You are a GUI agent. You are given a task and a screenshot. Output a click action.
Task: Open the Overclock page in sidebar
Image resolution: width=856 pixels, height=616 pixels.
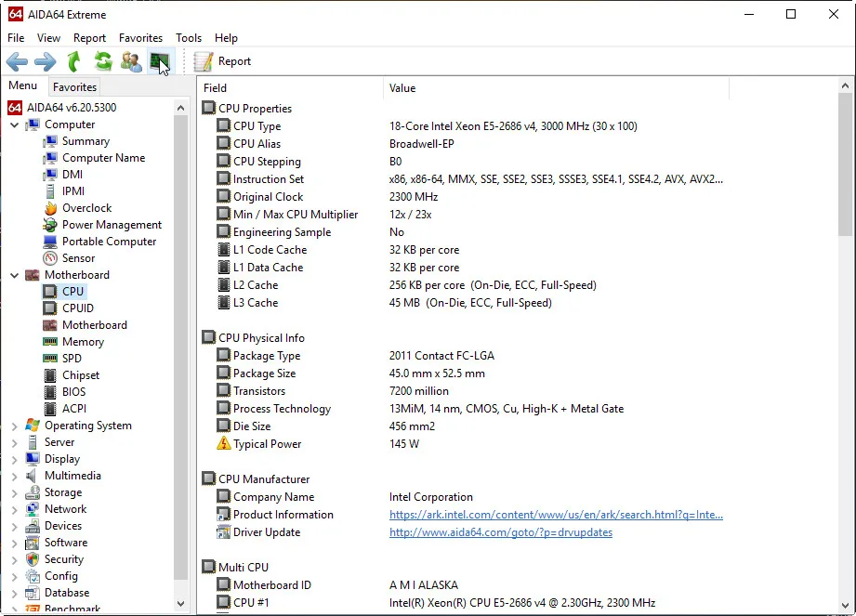pos(86,208)
